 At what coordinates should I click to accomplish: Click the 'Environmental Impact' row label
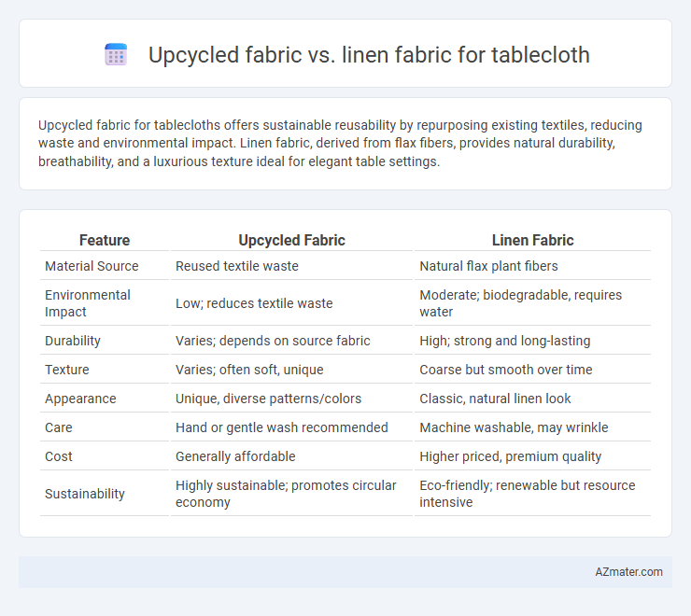tap(87, 303)
